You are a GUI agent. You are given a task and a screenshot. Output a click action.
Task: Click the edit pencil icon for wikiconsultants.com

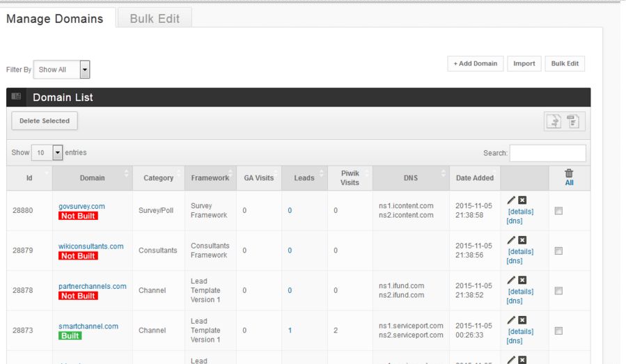click(511, 240)
